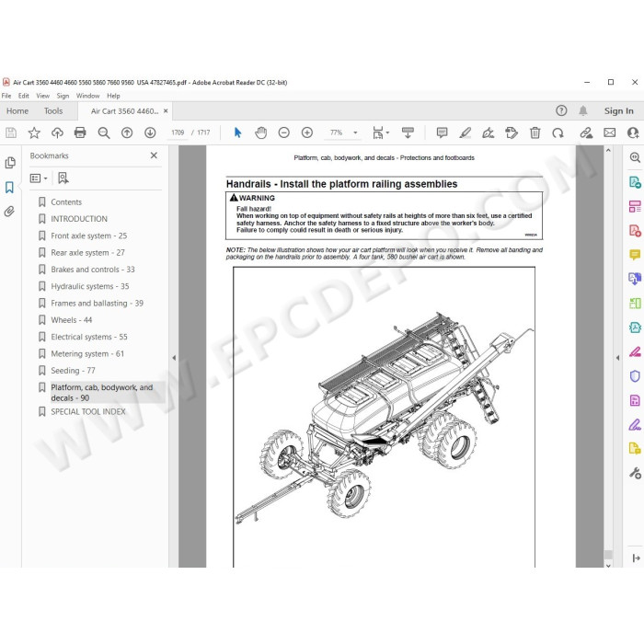644x644 pixels.
Task: Open More Tools wrench icon
Action: (x=635, y=473)
